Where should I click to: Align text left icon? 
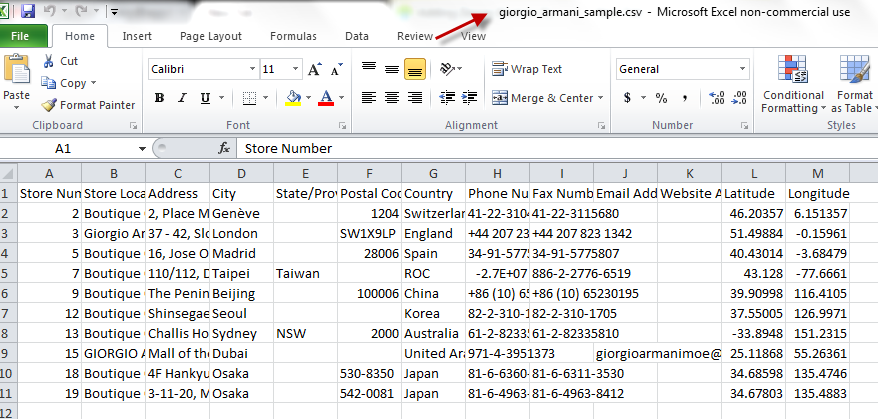pyautogui.click(x=368, y=98)
